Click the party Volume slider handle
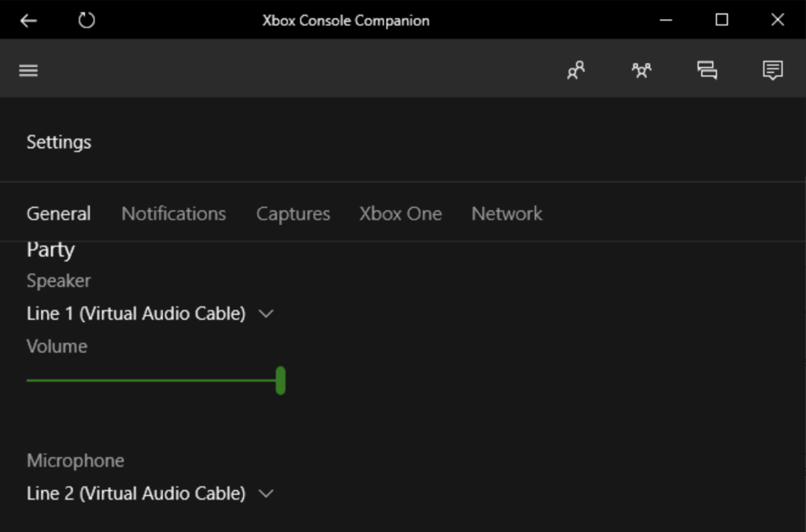 click(x=280, y=380)
